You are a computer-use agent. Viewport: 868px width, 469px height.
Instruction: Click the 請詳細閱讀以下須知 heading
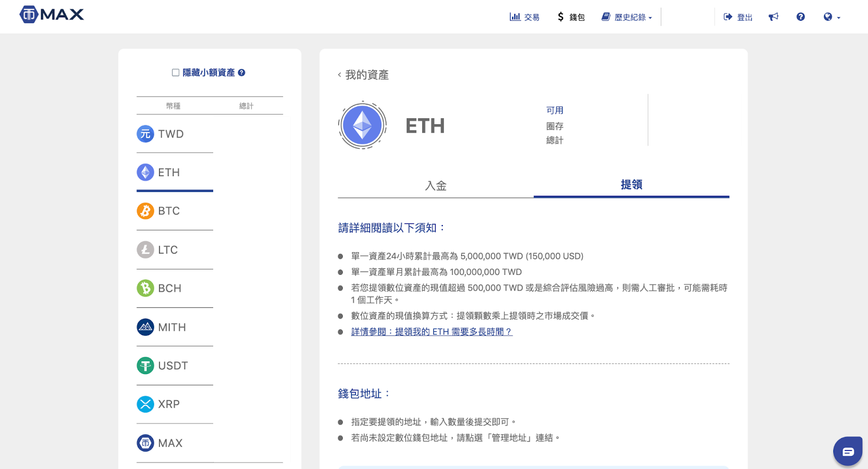(391, 228)
